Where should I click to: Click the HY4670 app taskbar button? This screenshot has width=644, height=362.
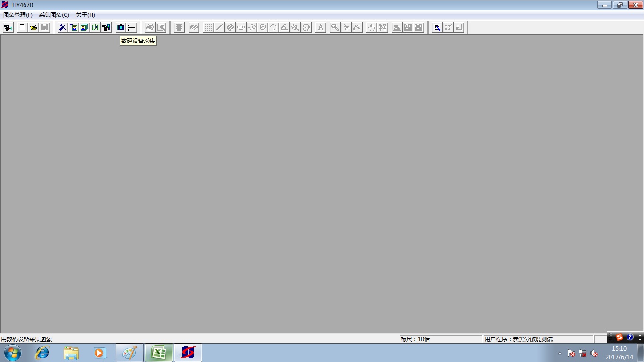(188, 353)
